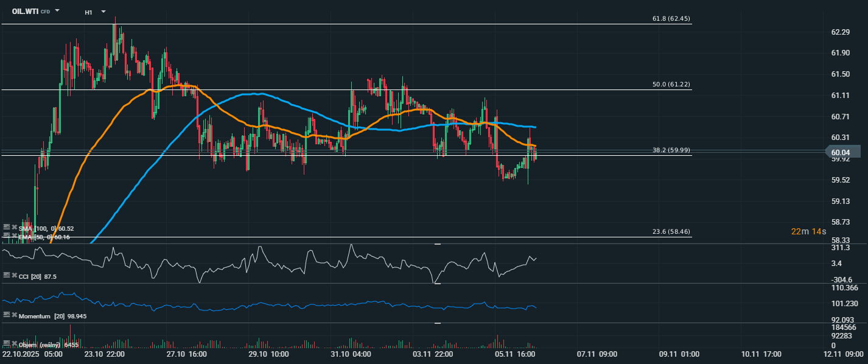868x364 pixels.
Task: Open settings menu for SMA indicator
Action: (6, 227)
